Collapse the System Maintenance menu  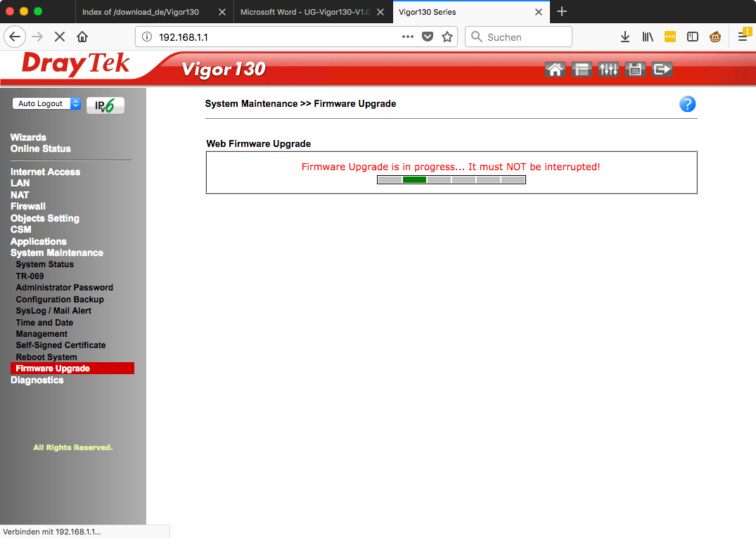pos(57,252)
